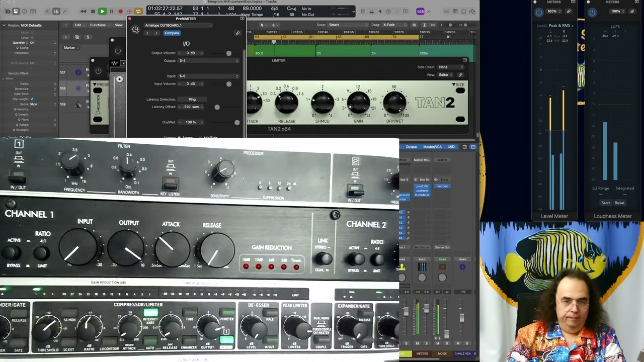The width and height of the screenshot is (644, 362).
Task: Open the Smart Controls icon
Action: (x=47, y=11)
